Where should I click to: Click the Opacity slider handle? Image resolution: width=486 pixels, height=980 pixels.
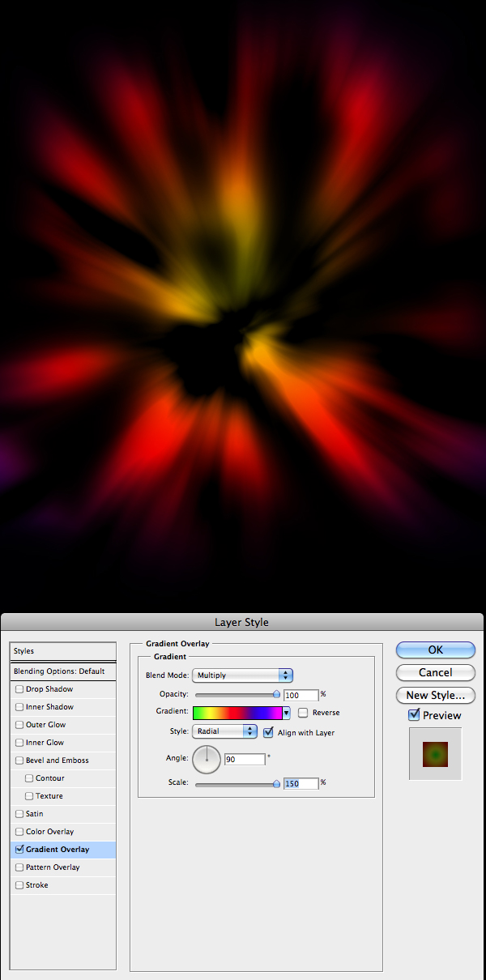click(x=276, y=694)
